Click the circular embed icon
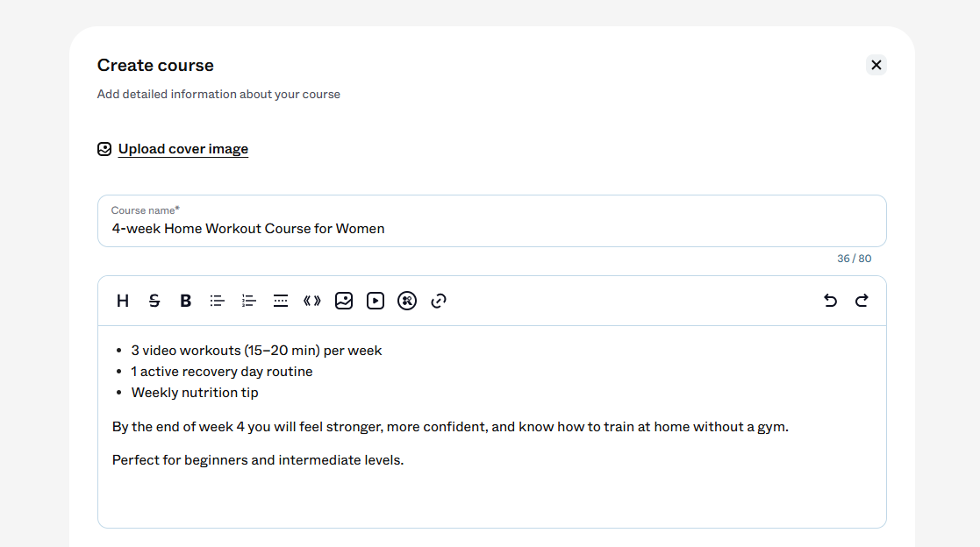Viewport: 980px width, 547px height. pos(407,301)
